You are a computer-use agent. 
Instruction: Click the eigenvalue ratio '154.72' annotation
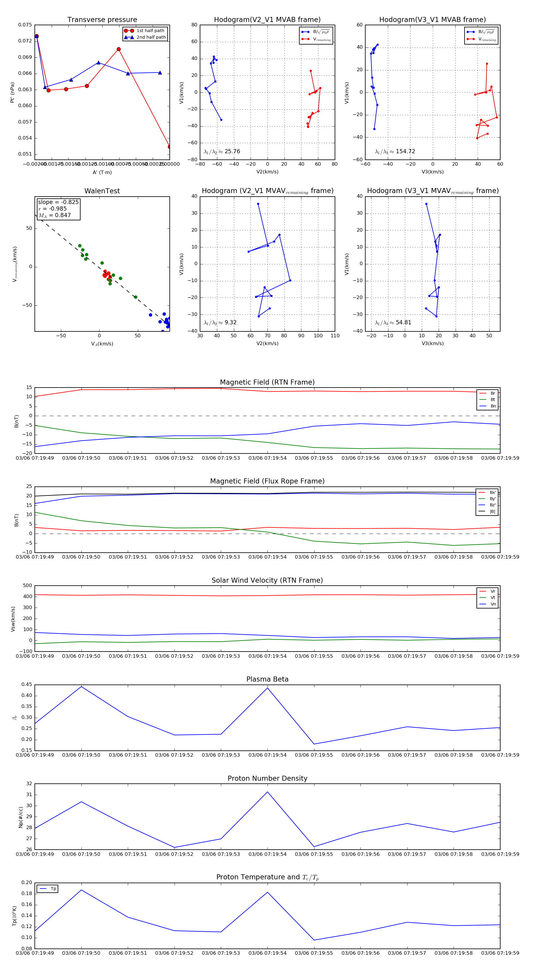pyautogui.click(x=395, y=151)
